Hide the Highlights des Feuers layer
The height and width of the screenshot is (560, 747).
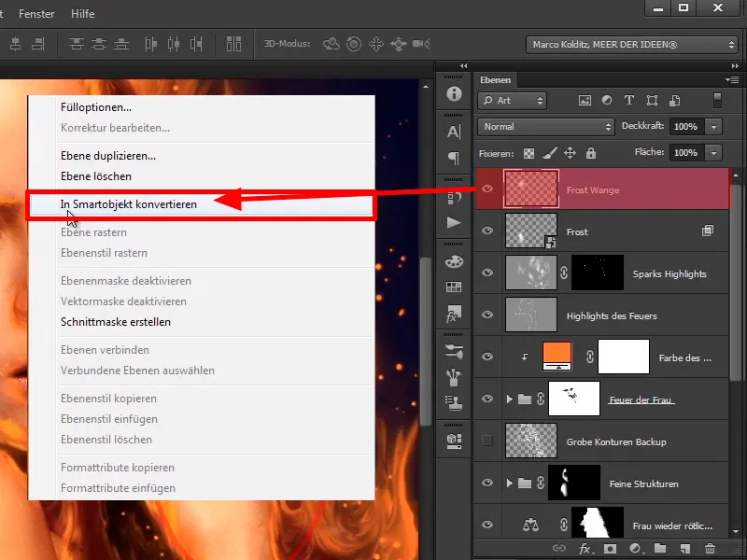coord(487,315)
